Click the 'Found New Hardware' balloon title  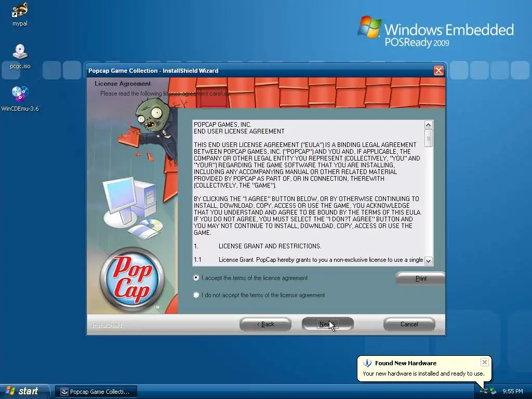[x=406, y=363]
